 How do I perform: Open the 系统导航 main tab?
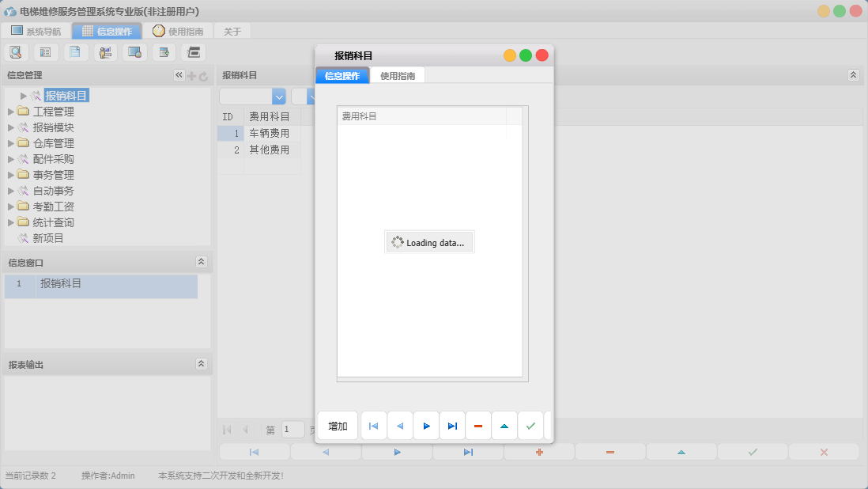[36, 32]
